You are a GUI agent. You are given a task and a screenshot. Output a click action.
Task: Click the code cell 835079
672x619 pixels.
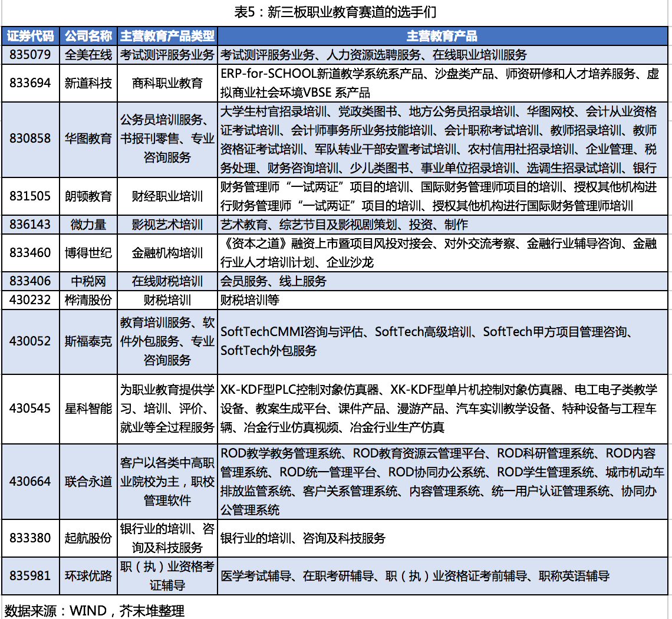tap(31, 55)
